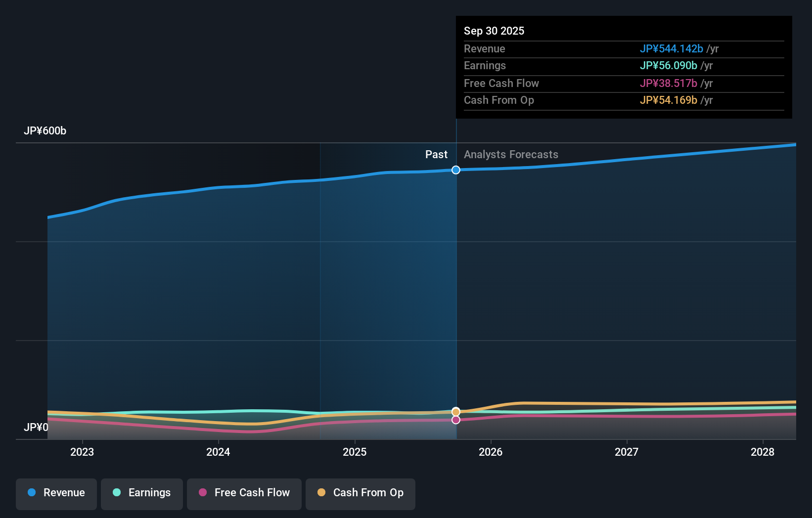Toggle the Earnings series off
The image size is (812, 518).
click(x=141, y=494)
